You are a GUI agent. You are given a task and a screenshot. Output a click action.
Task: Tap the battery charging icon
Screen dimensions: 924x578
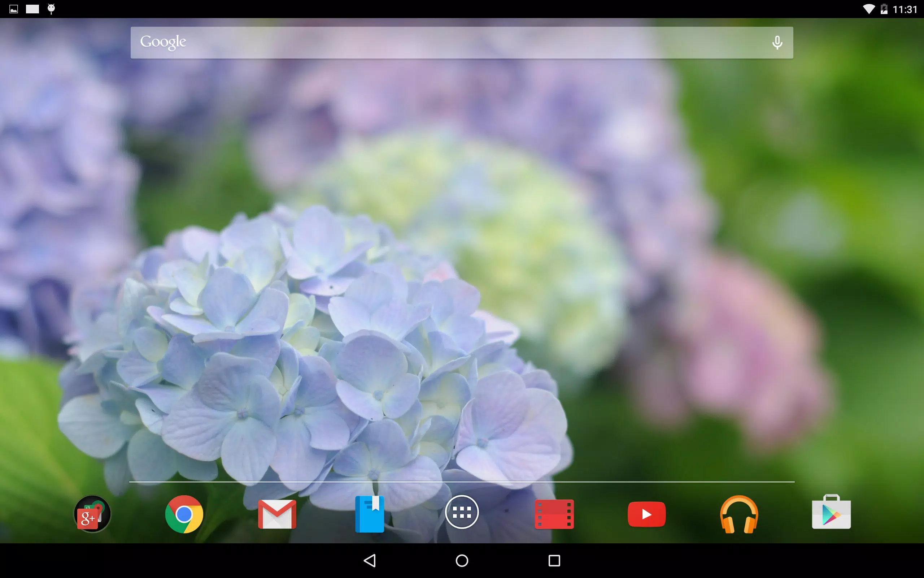(x=884, y=9)
